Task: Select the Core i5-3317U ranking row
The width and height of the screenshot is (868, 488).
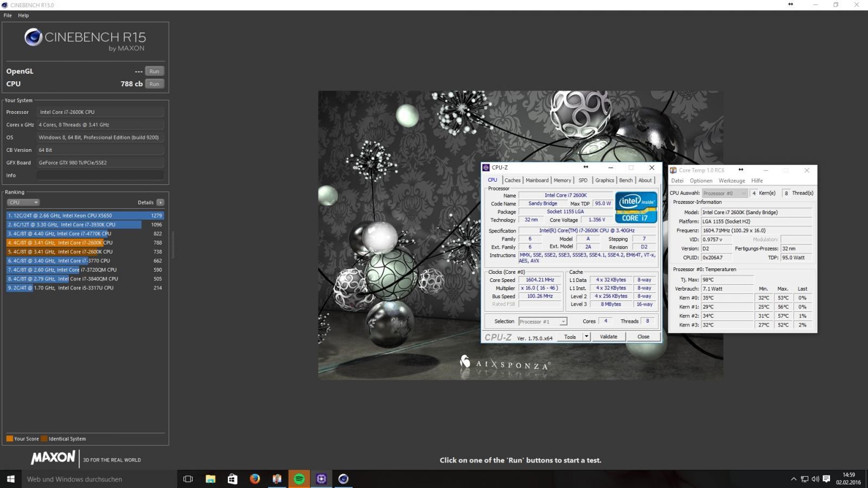Action: pyautogui.click(x=85, y=288)
